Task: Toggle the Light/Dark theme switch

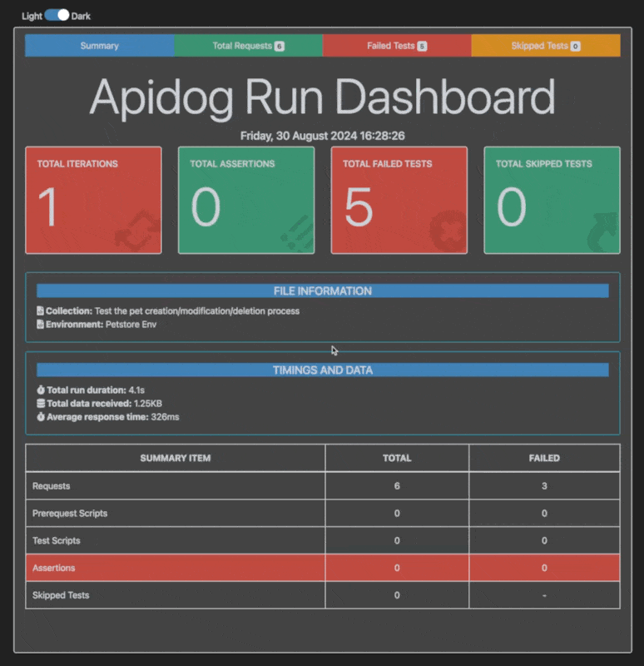Action: [x=57, y=15]
